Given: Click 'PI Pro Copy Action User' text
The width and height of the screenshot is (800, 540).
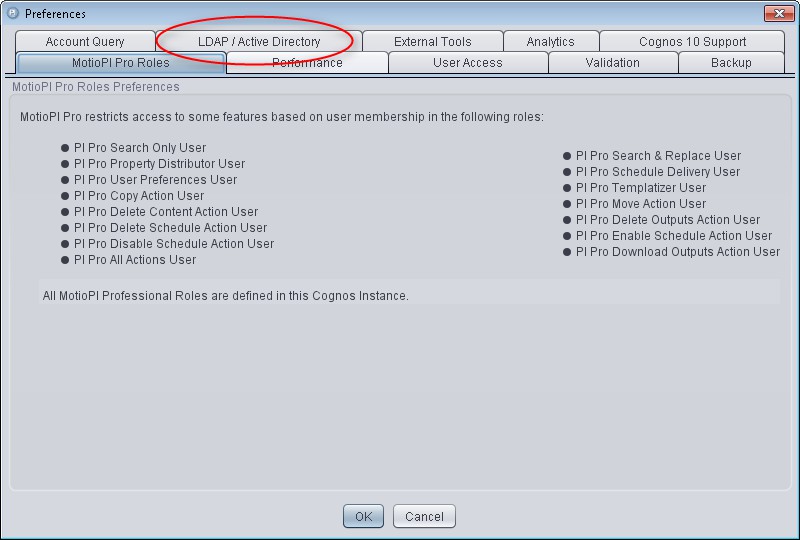Looking at the screenshot, I should click(139, 195).
